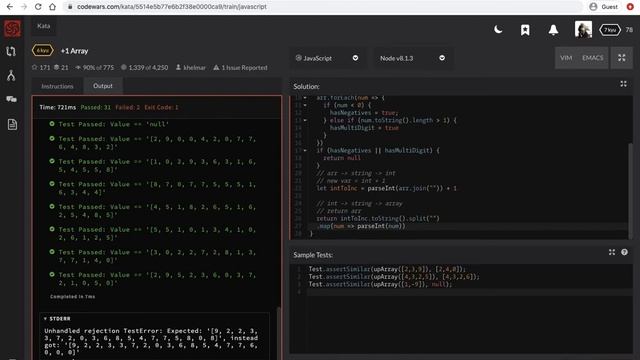Click the sample test with [1,-9]
This screenshot has height=360, width=640.
[x=380, y=284]
